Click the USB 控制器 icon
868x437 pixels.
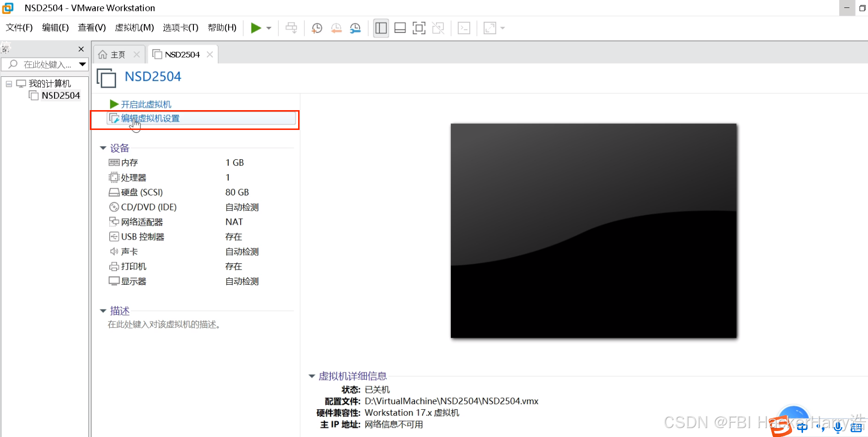click(x=114, y=237)
